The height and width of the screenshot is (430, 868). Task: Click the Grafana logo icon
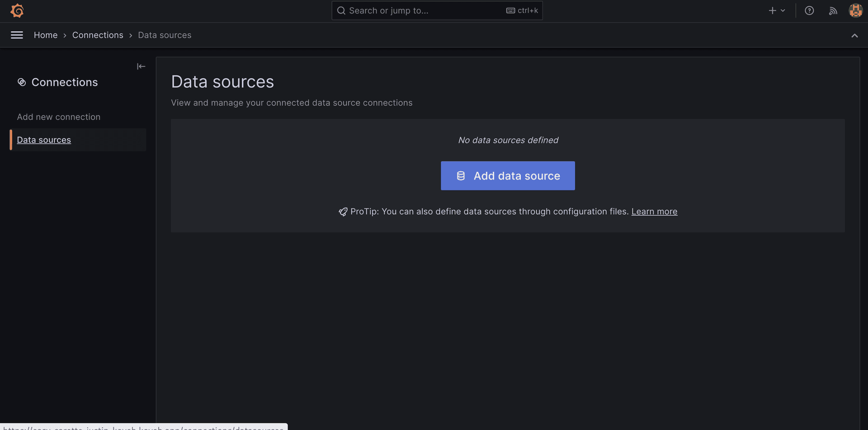[x=17, y=10]
